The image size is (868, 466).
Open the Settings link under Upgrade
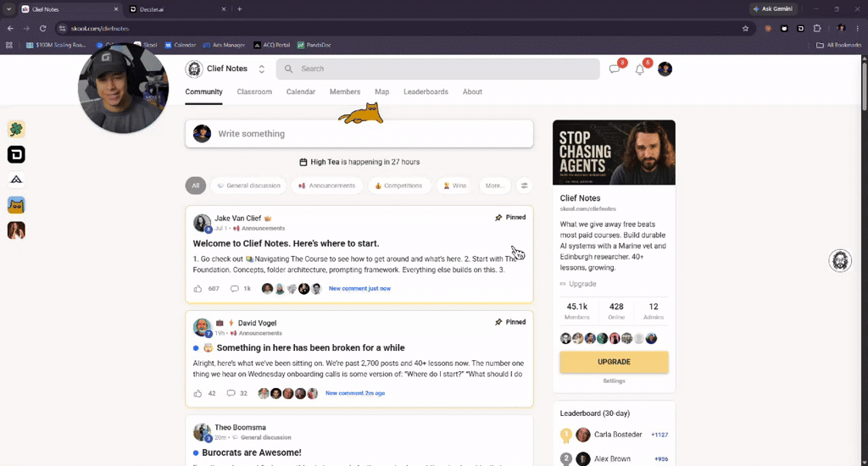pyautogui.click(x=614, y=380)
